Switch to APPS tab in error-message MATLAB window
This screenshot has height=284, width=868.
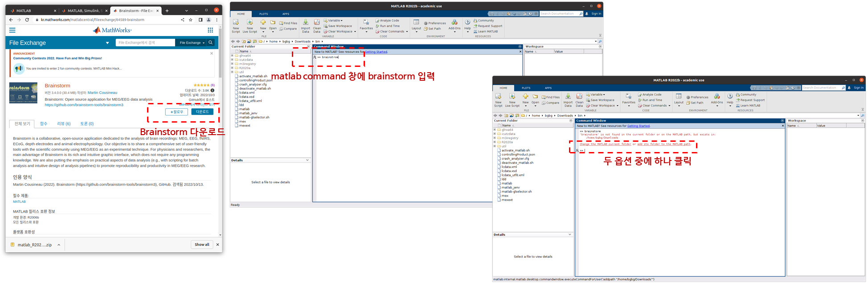click(548, 88)
